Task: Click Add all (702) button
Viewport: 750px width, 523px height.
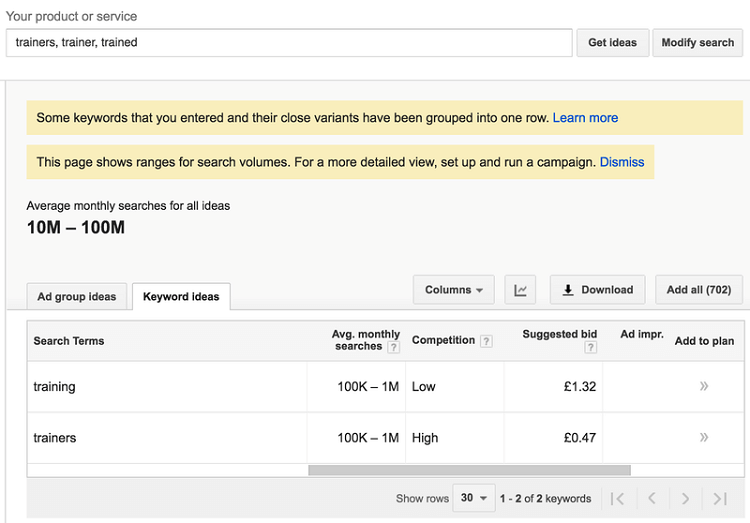Action: tap(699, 290)
